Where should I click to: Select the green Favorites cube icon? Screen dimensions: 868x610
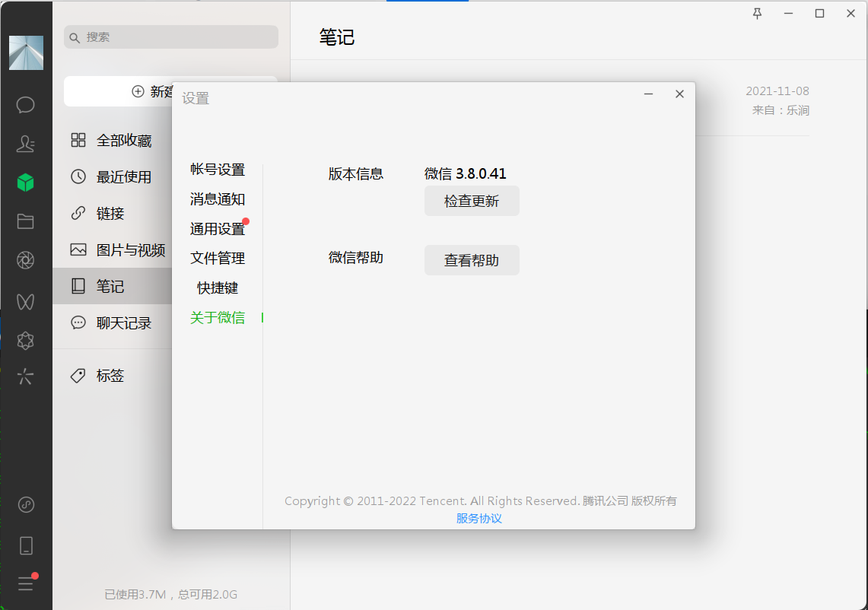coord(26,183)
